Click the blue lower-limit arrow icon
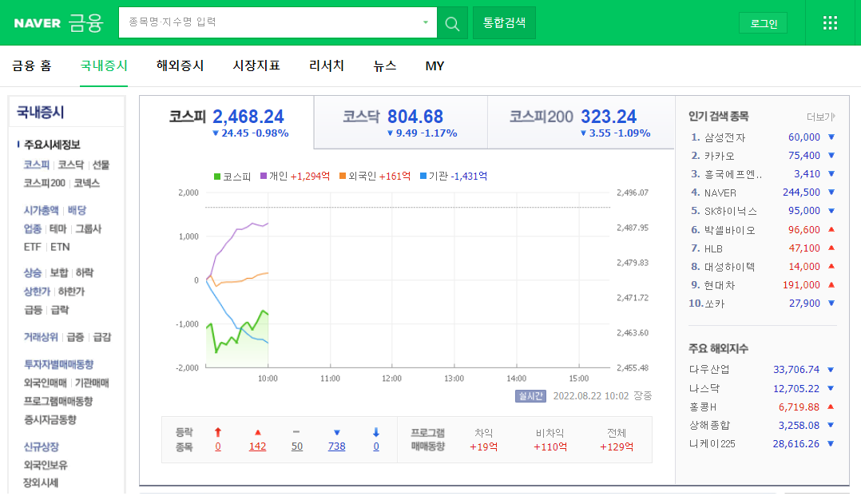 point(376,432)
